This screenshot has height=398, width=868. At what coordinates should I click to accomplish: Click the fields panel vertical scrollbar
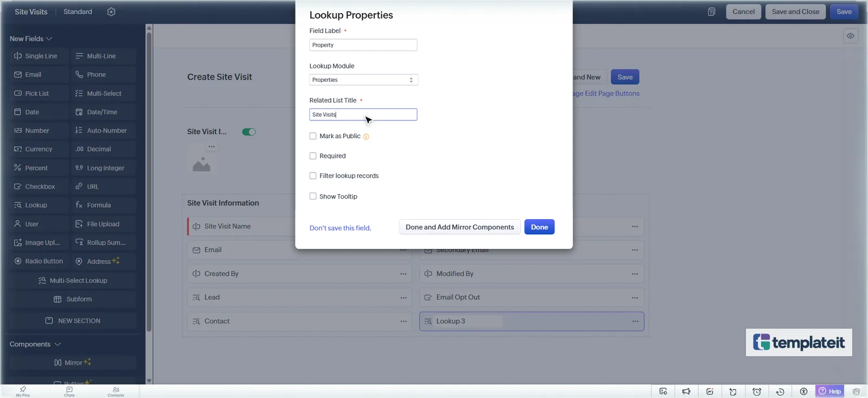coord(149,182)
